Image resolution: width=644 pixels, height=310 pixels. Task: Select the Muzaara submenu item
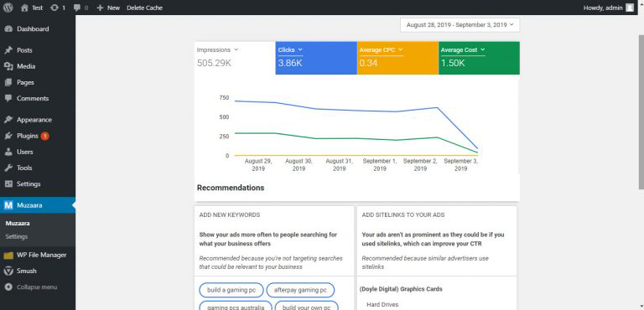coord(18,224)
